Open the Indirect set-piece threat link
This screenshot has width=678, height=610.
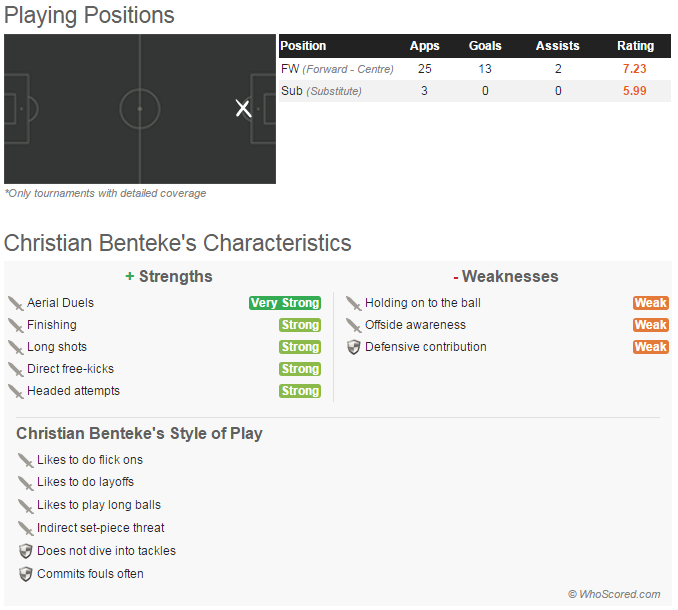pos(101,528)
